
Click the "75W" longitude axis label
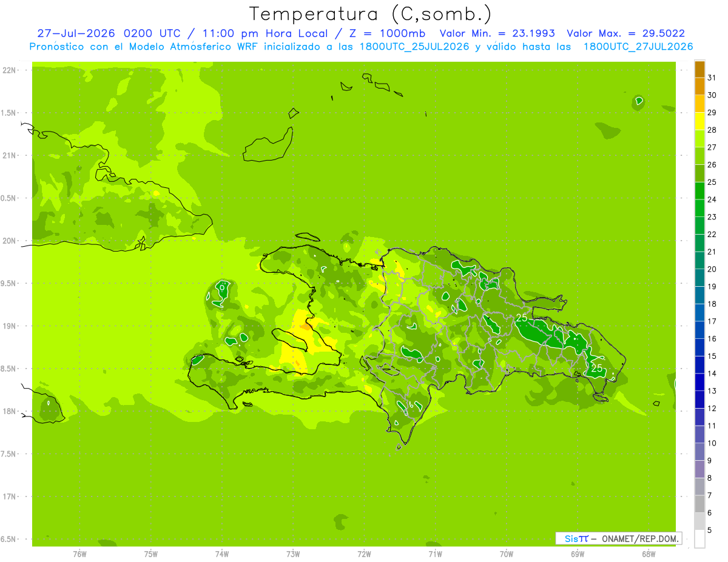coord(150,554)
